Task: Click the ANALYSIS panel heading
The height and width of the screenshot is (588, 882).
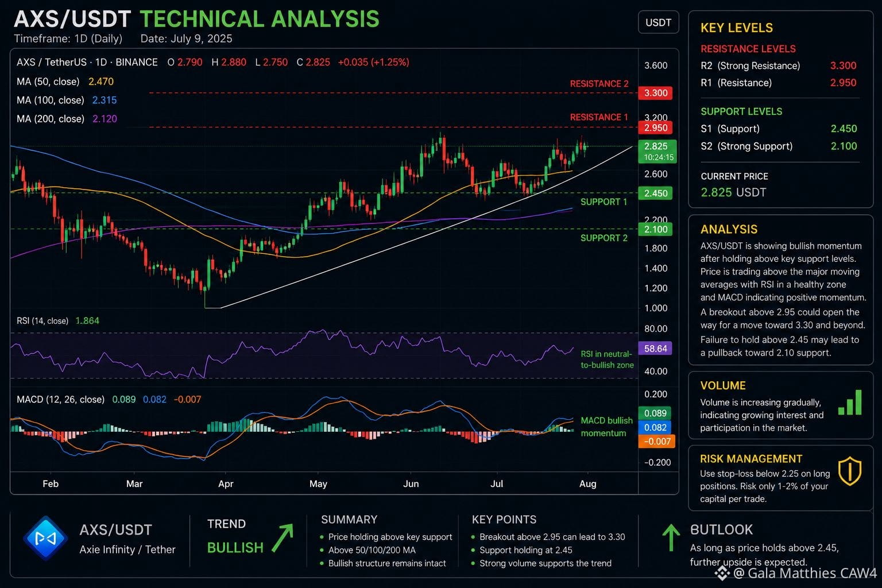Action: (729, 229)
